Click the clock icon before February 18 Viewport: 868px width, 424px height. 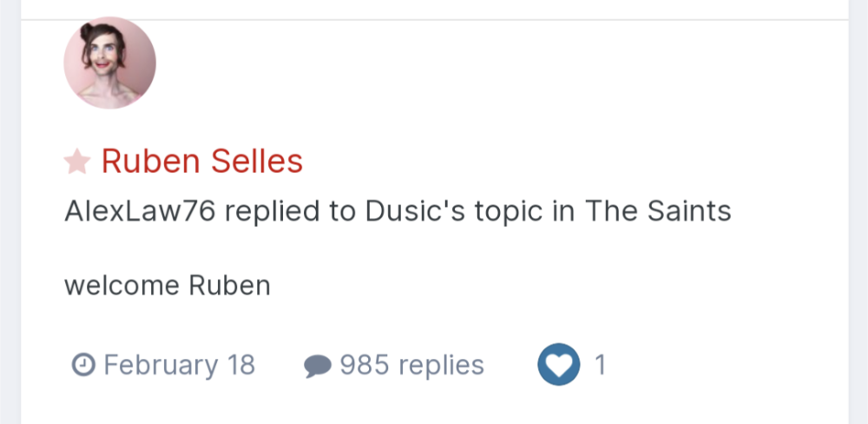pos(82,365)
